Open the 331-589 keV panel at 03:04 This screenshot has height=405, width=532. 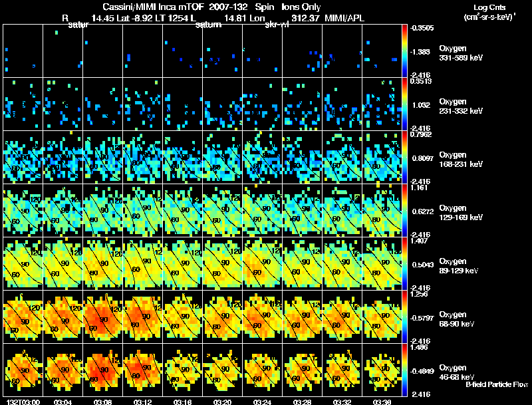(x=63, y=51)
